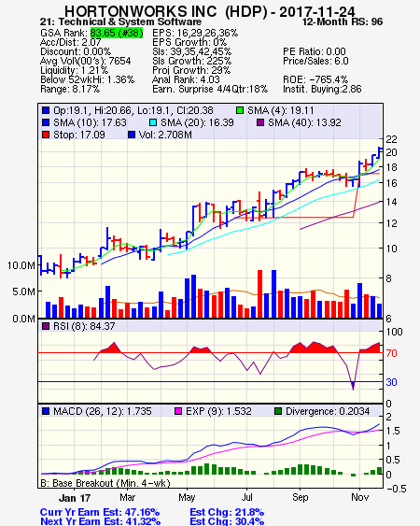Click the 12-Month RS: 96 label
Image resolution: width=420 pixels, height=526 pixels.
[x=343, y=21]
